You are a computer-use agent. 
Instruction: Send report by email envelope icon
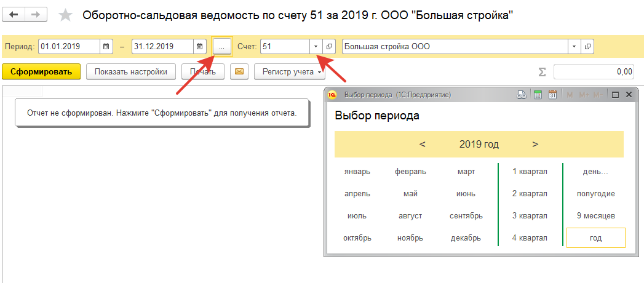click(x=239, y=72)
